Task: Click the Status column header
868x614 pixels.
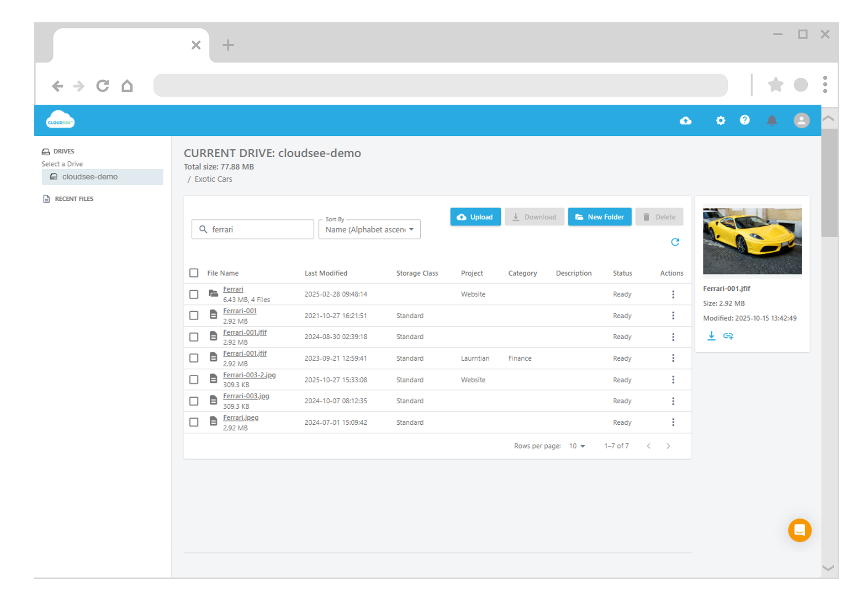Action: point(622,273)
